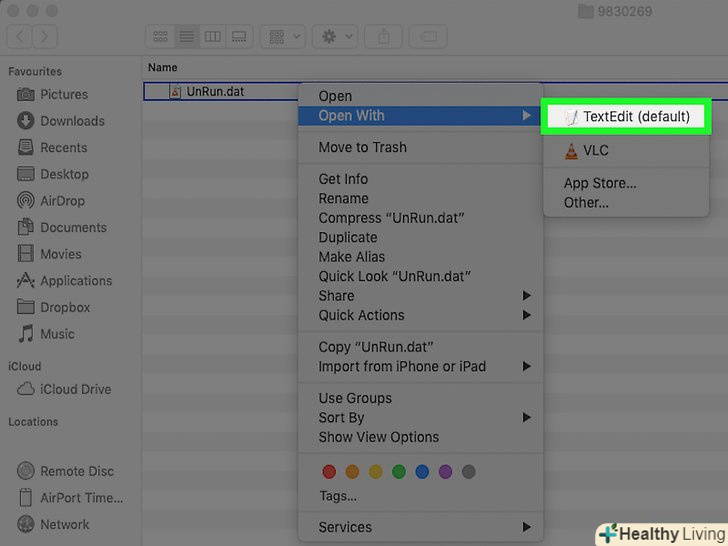Choose Copy "UnRun.dat"

pos(420,347)
